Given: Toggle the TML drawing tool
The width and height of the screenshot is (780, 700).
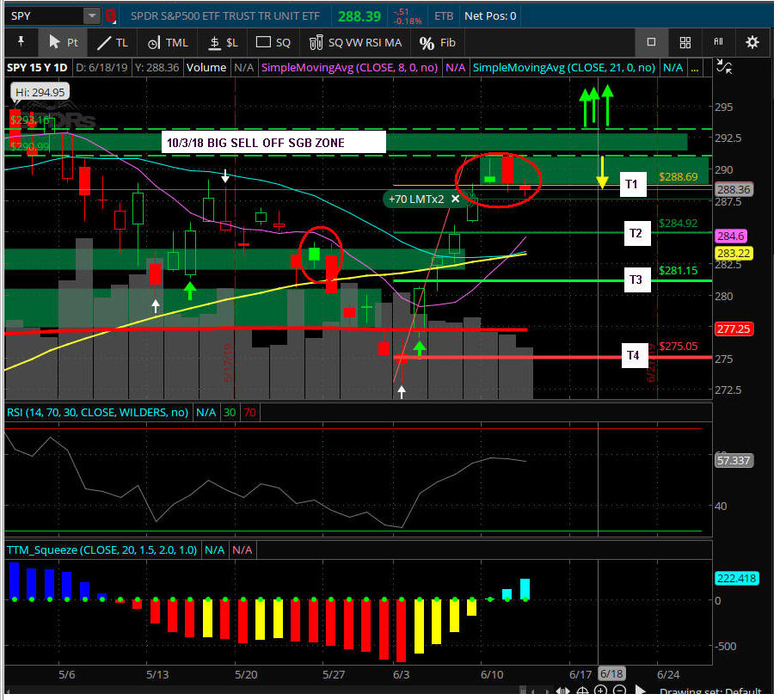Looking at the screenshot, I should click(167, 42).
